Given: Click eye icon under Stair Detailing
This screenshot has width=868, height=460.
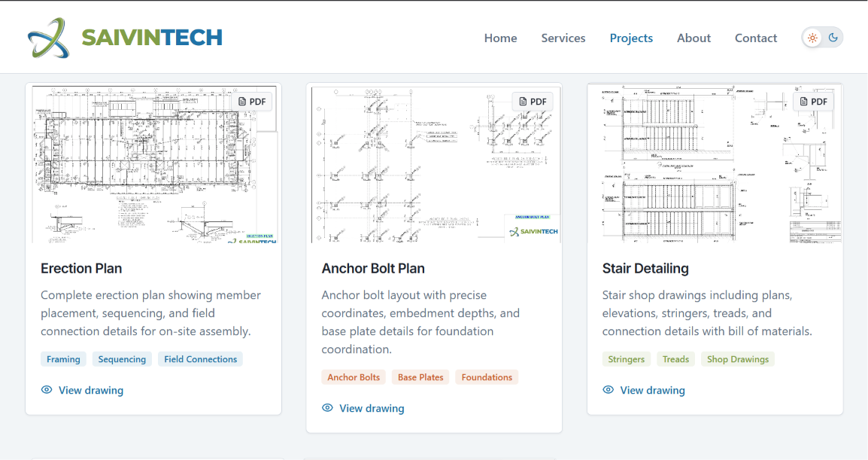Looking at the screenshot, I should [609, 390].
